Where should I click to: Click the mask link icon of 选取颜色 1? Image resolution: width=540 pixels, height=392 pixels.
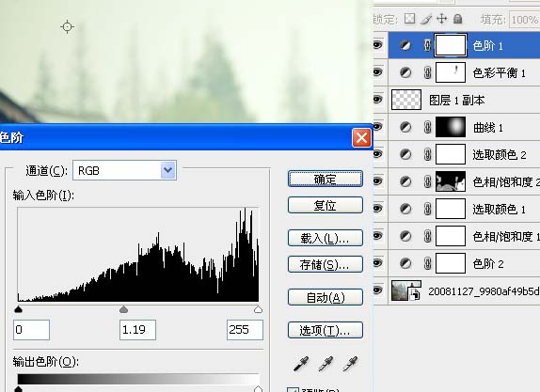coord(427,209)
